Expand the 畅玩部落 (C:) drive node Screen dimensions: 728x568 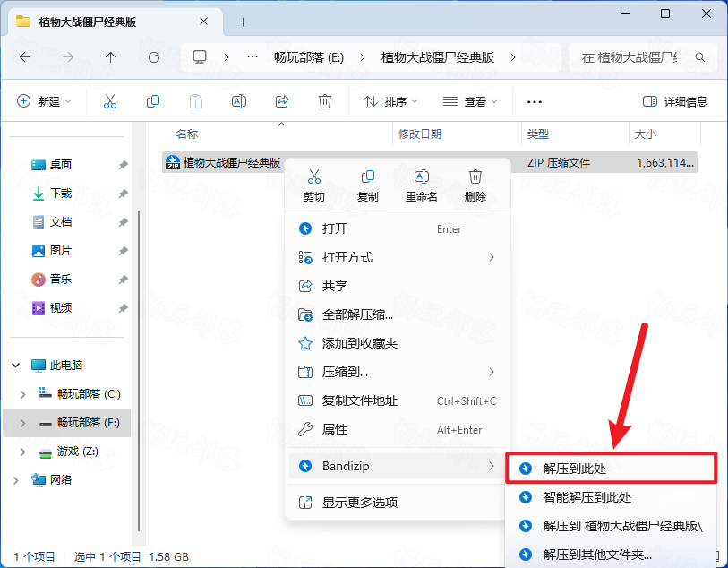[x=22, y=394]
